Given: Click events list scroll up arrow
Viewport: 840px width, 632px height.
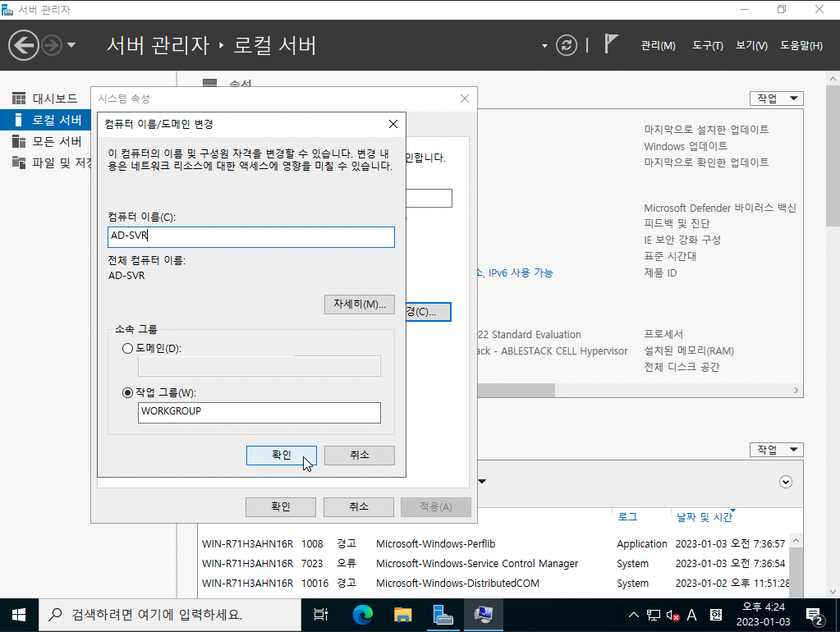Looking at the screenshot, I should click(796, 541).
